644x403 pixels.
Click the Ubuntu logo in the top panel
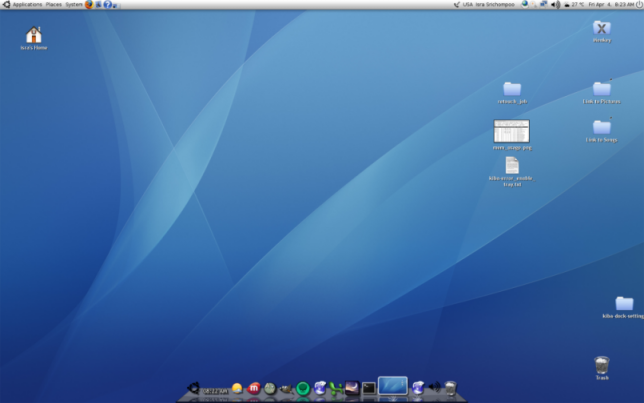point(6,5)
